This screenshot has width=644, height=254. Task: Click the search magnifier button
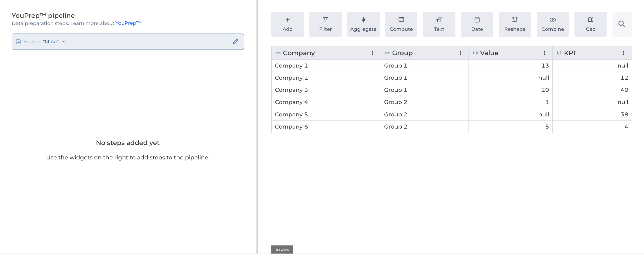tap(621, 24)
